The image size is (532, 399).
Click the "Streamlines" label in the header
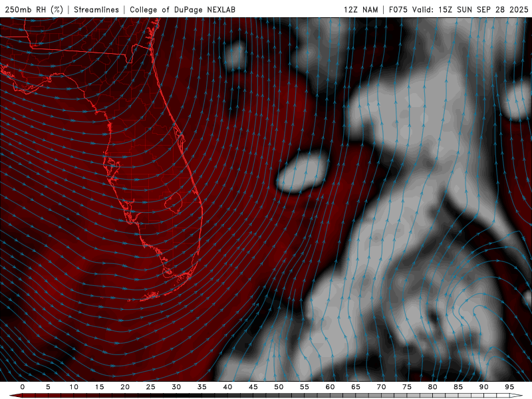pos(96,9)
